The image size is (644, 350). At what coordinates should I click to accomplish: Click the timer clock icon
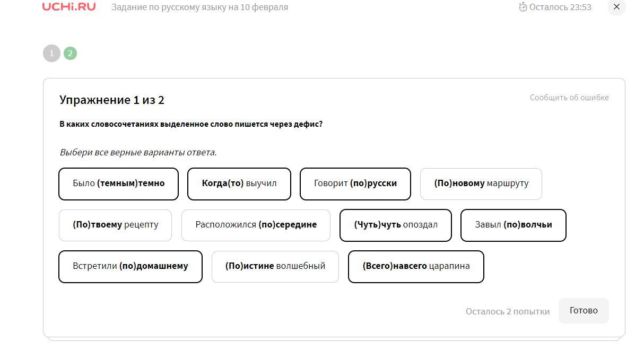tap(523, 7)
